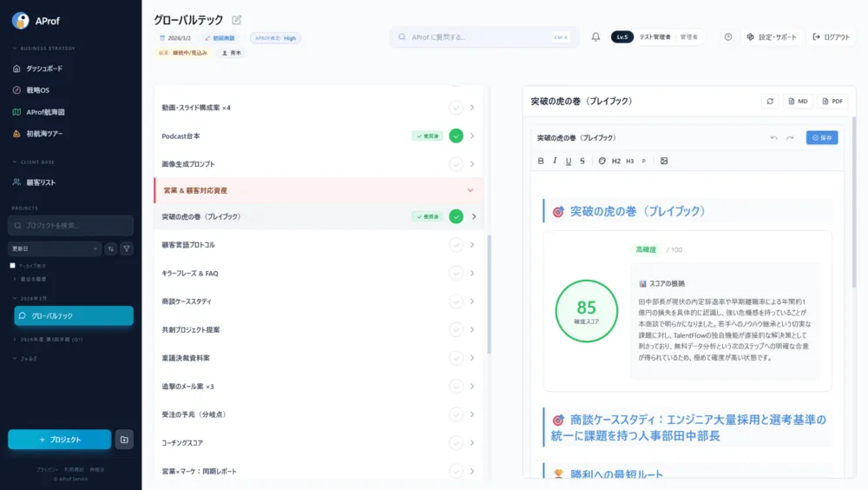
Task: Insert an image in the editor
Action: click(664, 162)
